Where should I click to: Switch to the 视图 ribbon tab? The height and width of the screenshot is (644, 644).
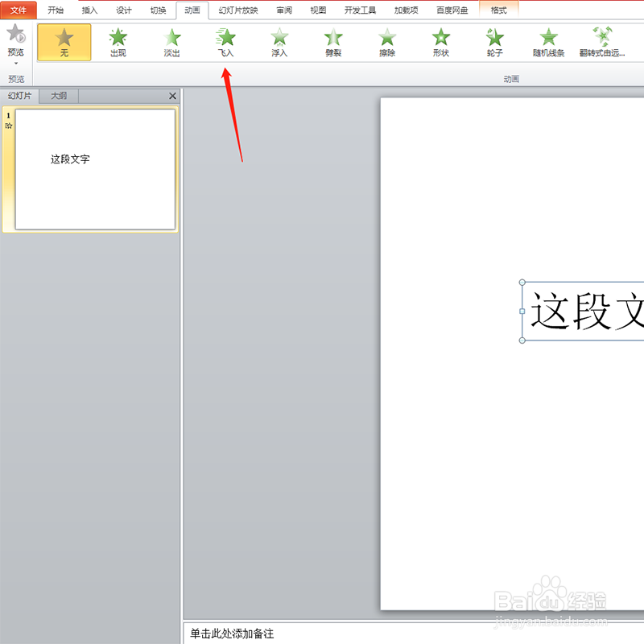pos(318,10)
